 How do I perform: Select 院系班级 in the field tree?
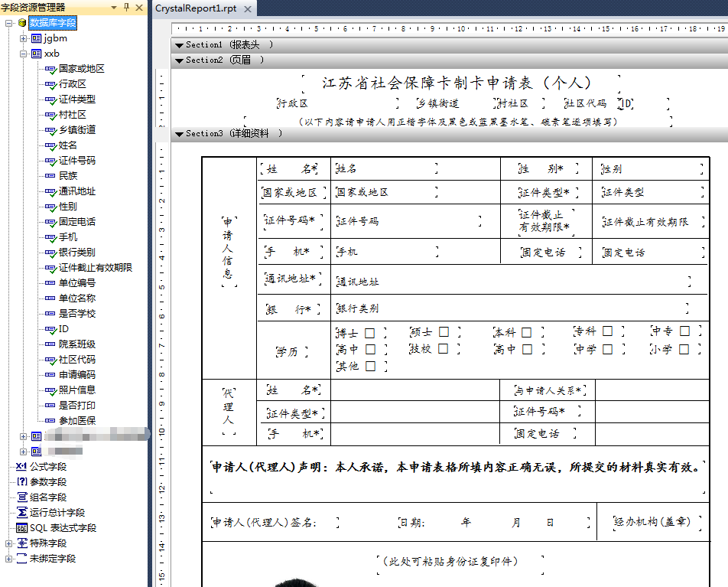click(x=77, y=344)
